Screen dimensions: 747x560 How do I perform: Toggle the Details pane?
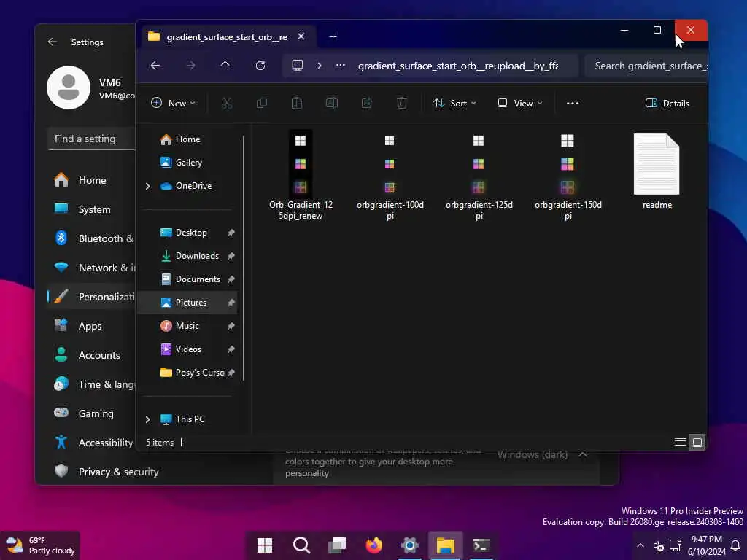[x=667, y=103]
